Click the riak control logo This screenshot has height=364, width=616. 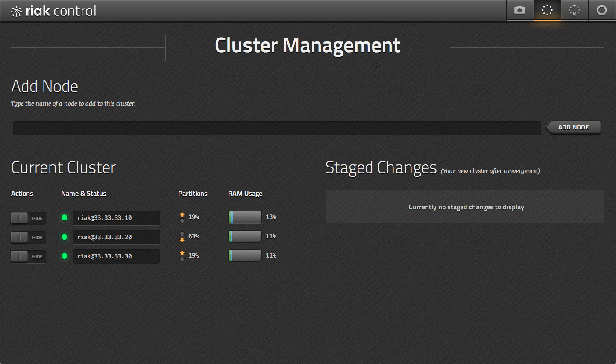pyautogui.click(x=54, y=11)
